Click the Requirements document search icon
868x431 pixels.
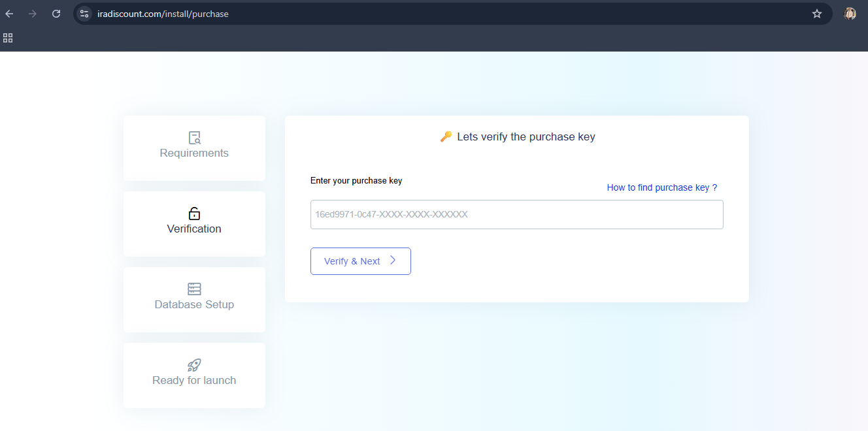[x=194, y=138]
